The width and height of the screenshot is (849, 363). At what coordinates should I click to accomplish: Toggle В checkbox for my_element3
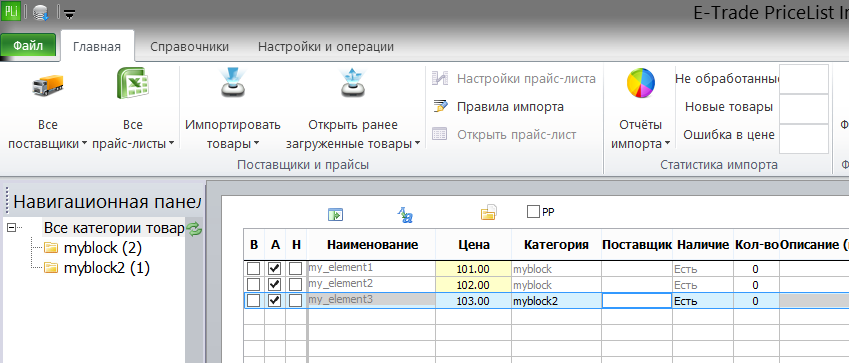[x=253, y=301]
